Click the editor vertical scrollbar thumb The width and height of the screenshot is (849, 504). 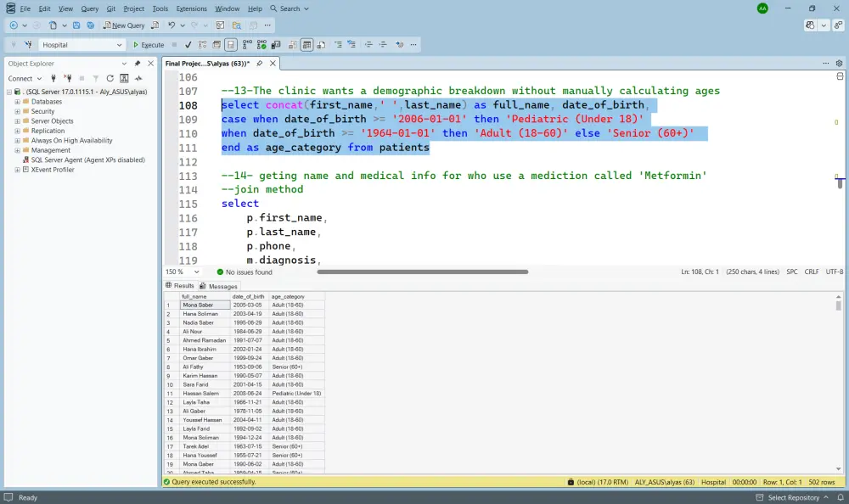point(840,183)
